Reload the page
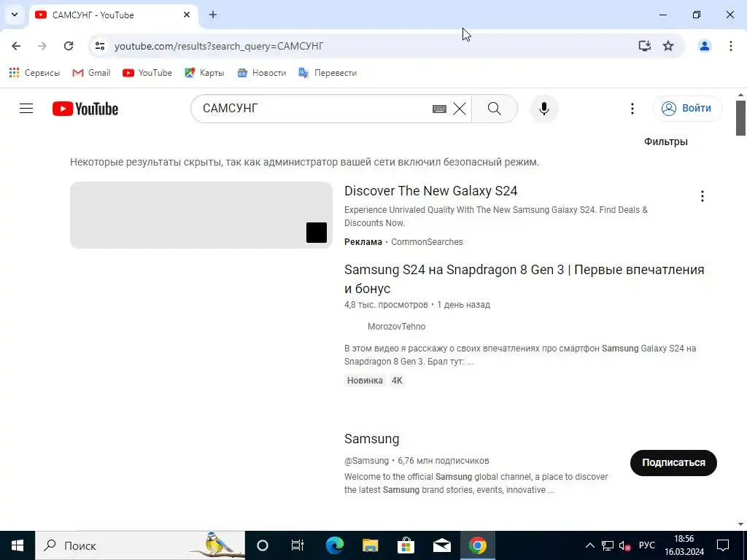Image resolution: width=747 pixels, height=560 pixels. pos(69,46)
